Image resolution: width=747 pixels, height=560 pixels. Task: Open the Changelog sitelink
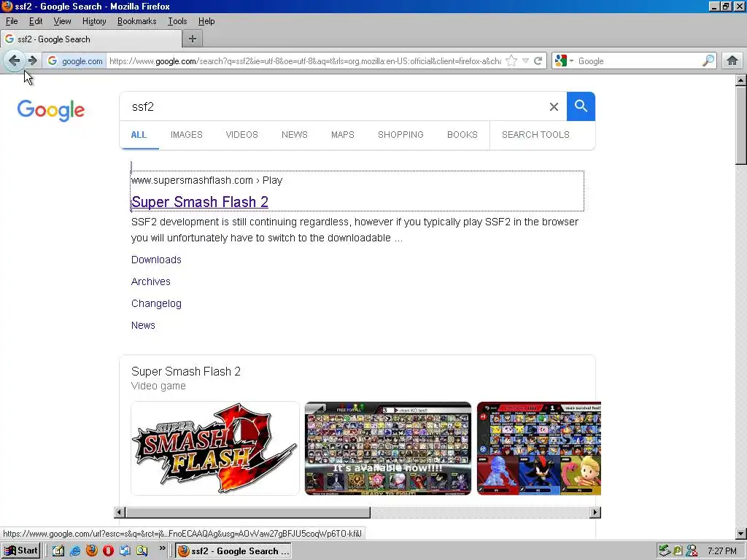(x=156, y=303)
